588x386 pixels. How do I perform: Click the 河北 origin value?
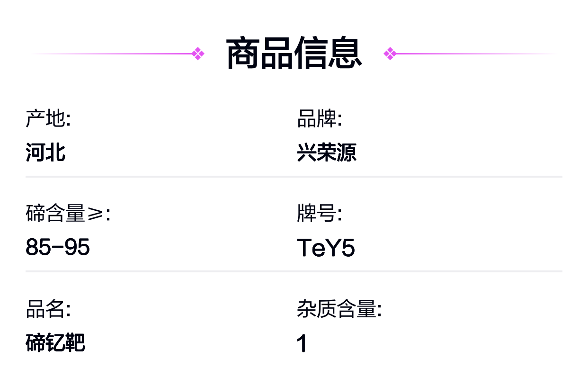[45, 153]
